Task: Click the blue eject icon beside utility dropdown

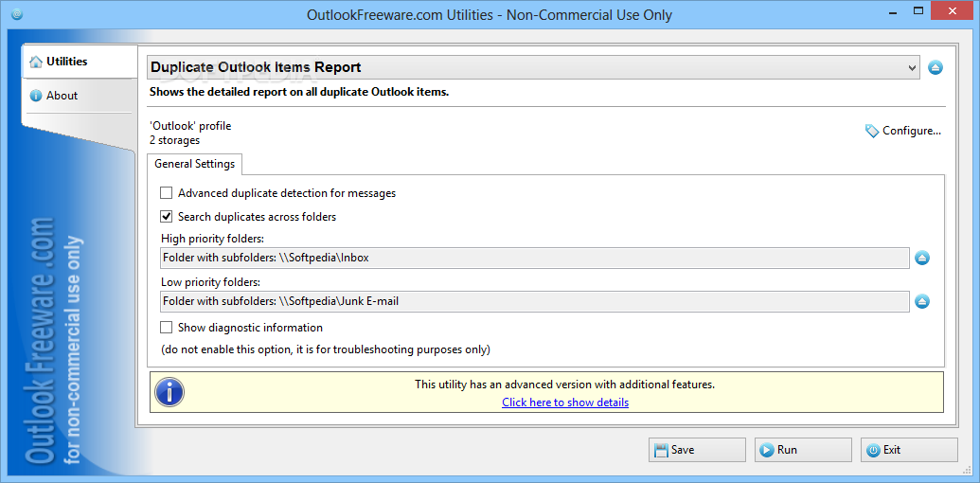Action: 935,67
